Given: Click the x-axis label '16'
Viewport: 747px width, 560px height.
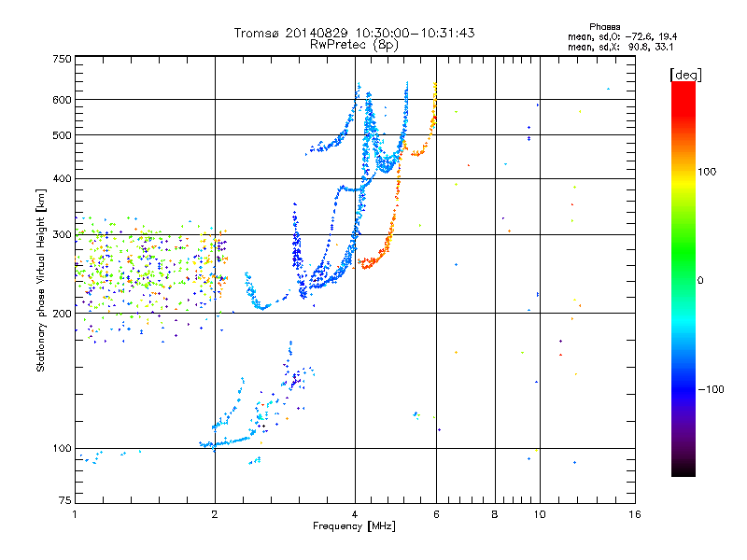Looking at the screenshot, I should (x=635, y=514).
